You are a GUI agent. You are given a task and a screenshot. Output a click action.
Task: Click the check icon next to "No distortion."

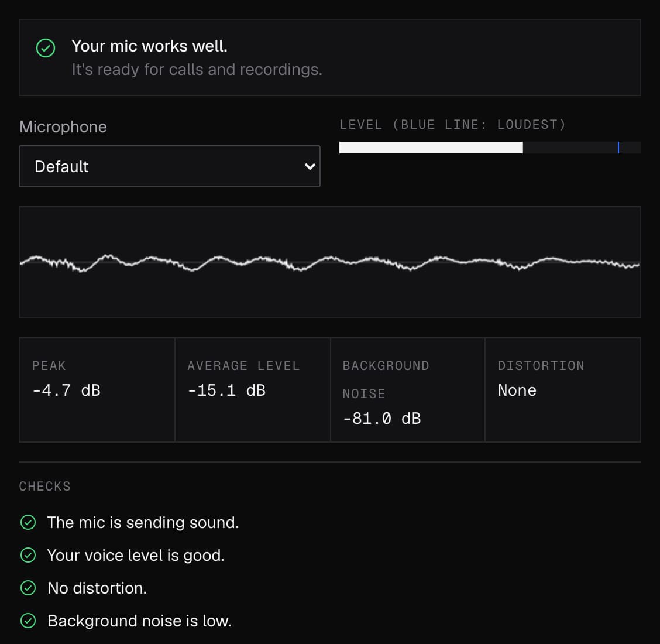pos(28,588)
